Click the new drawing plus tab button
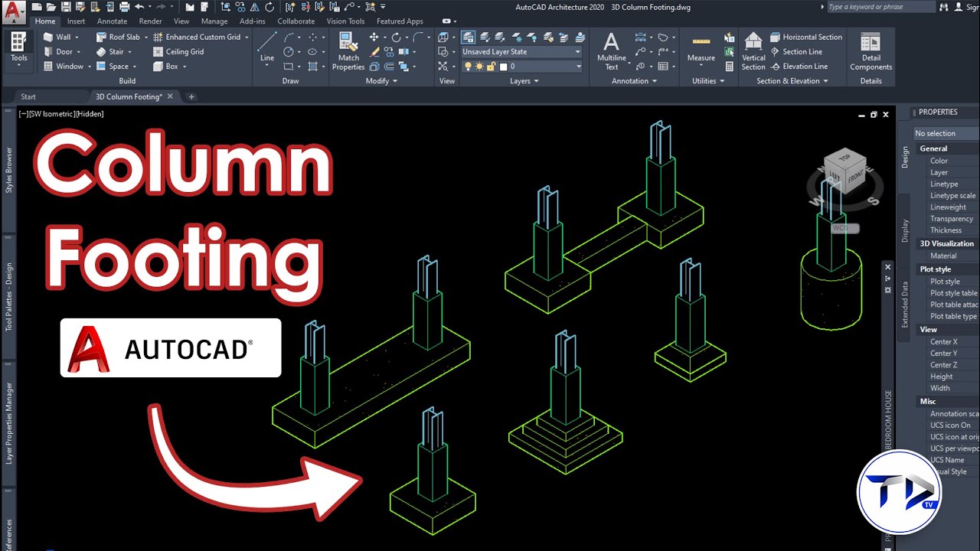980x551 pixels. 191,97
